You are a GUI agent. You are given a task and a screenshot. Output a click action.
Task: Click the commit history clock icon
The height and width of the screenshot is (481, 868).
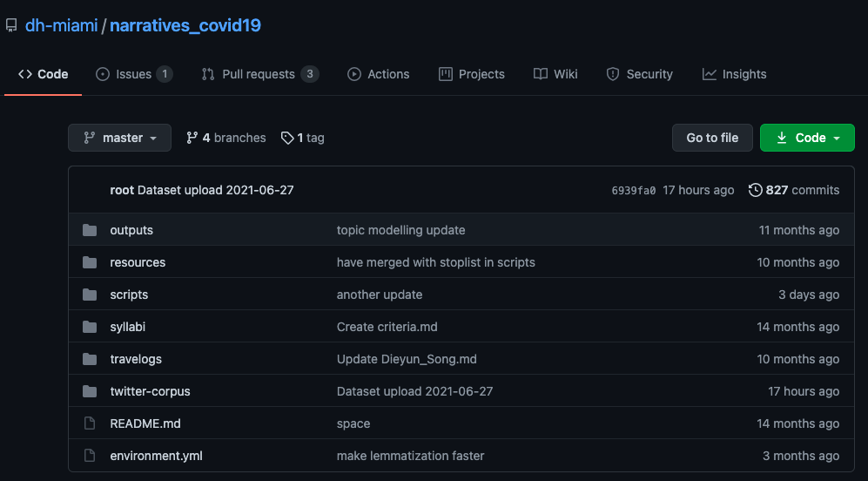[755, 190]
